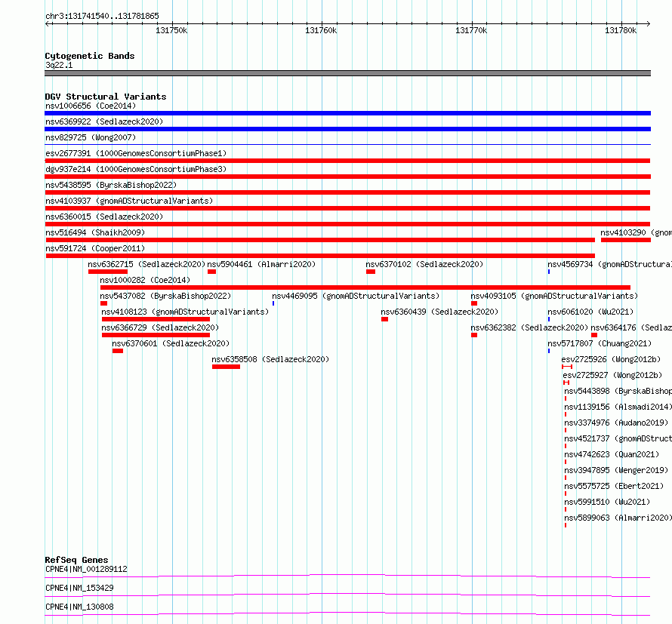Click the 131750k ruler tick label
Screen dimensions: 672x624
pos(171,30)
